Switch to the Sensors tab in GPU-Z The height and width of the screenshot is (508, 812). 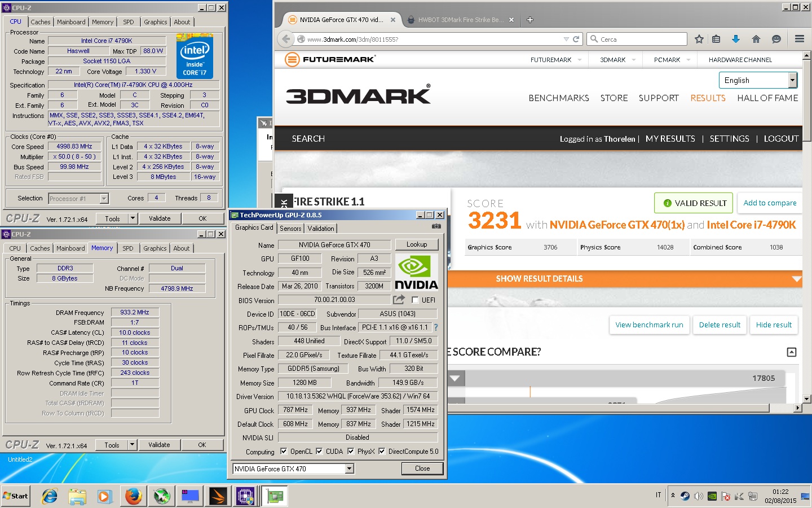tap(290, 229)
